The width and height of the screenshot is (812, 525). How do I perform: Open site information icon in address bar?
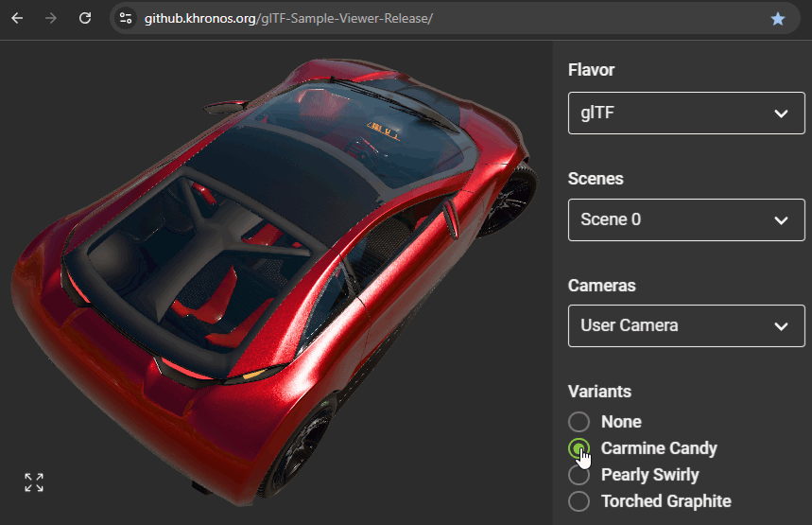(126, 19)
